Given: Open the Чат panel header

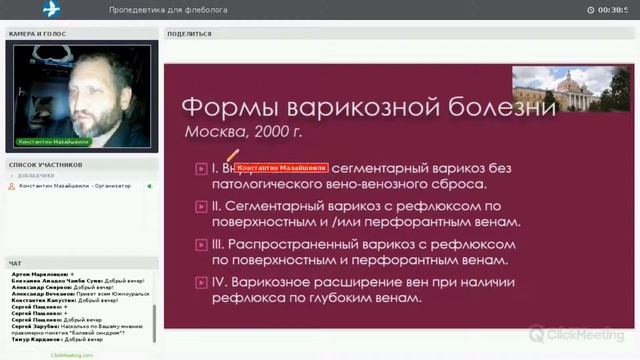Looking at the screenshot, I should [x=82, y=263].
